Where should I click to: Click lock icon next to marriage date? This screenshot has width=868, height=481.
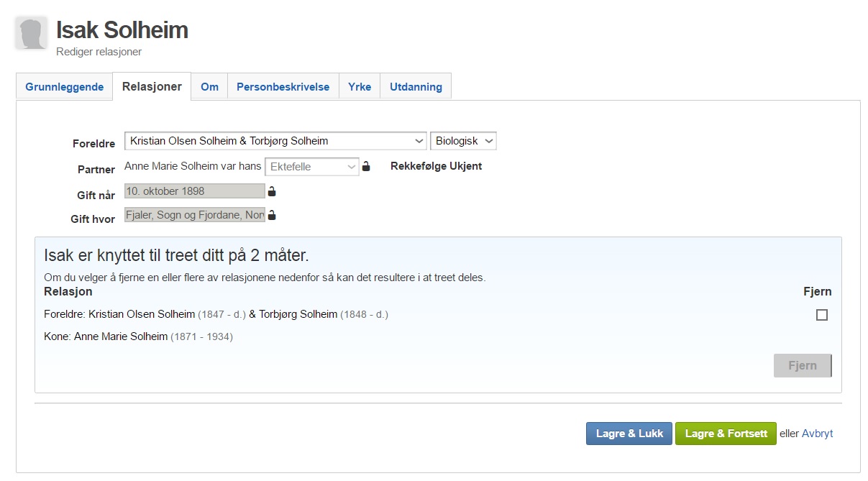point(272,191)
